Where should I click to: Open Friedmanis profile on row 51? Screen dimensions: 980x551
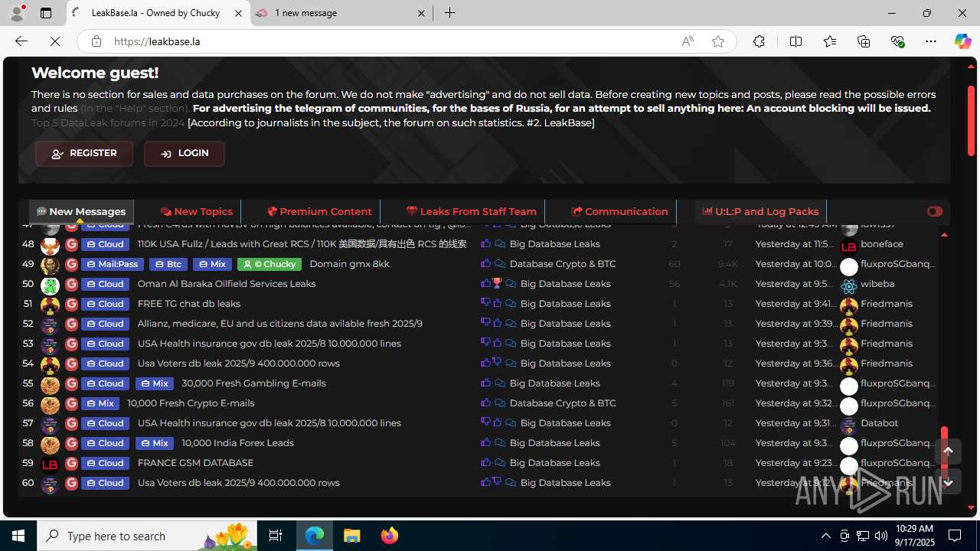click(887, 303)
